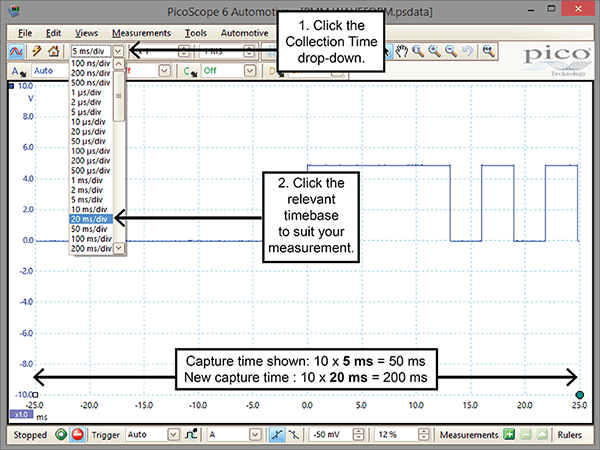600x450 pixels.
Task: Choose 500 µs/div timebase
Action: pos(91,171)
